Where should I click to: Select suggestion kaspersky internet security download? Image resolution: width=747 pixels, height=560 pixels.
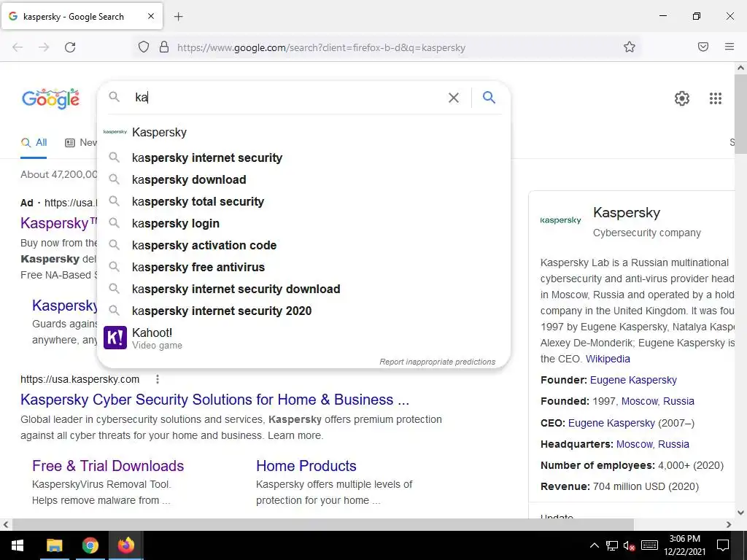click(x=303, y=289)
